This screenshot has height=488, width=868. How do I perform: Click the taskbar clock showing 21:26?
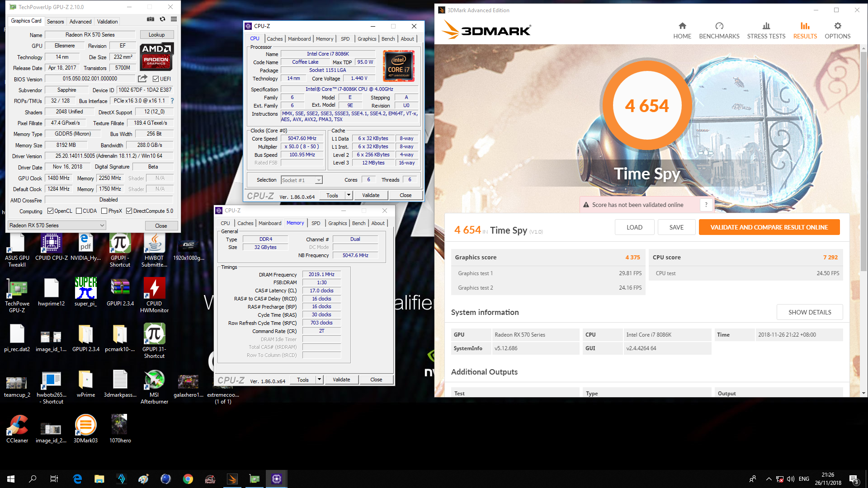828,479
